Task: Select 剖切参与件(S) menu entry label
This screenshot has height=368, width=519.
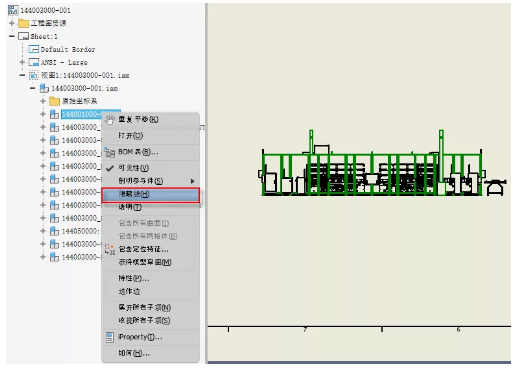Action: coord(141,181)
